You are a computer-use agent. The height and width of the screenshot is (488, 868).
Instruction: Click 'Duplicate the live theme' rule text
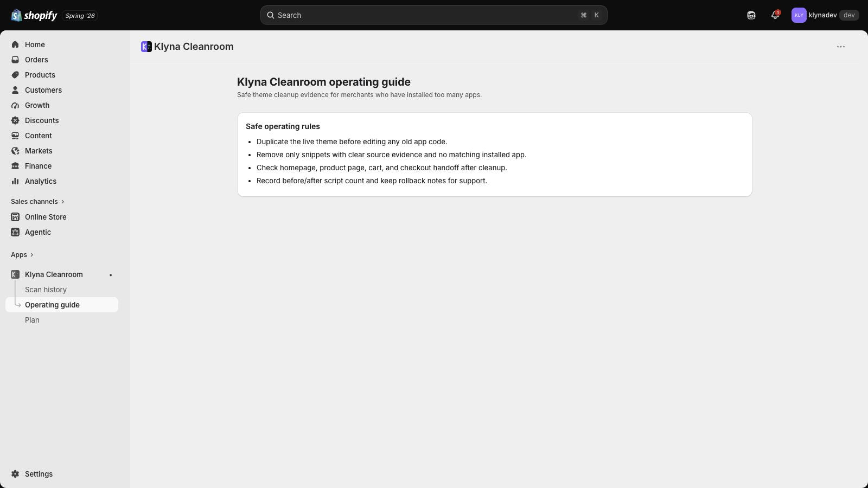352,142
